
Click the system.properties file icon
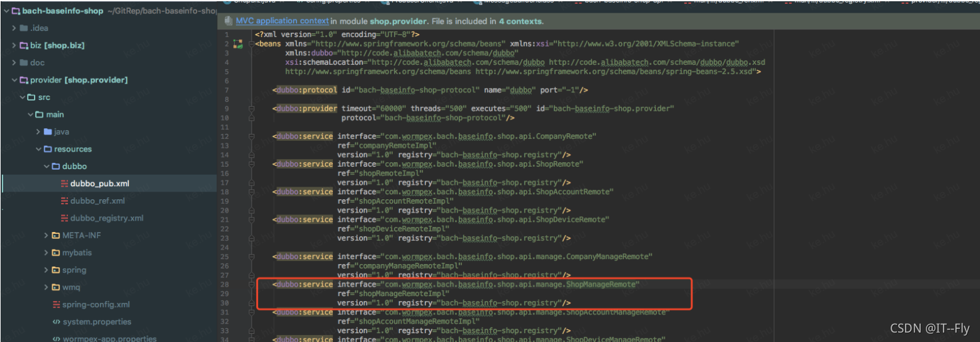click(x=57, y=322)
